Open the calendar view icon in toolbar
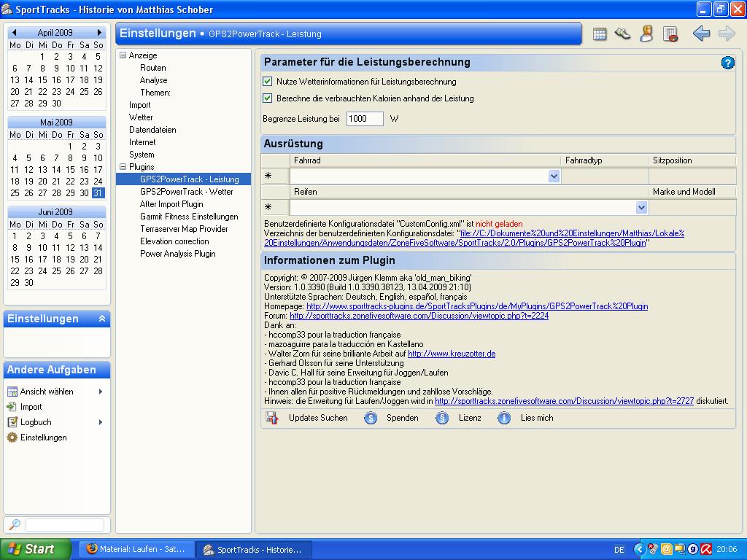Image resolution: width=747 pixels, height=560 pixels. [600, 34]
